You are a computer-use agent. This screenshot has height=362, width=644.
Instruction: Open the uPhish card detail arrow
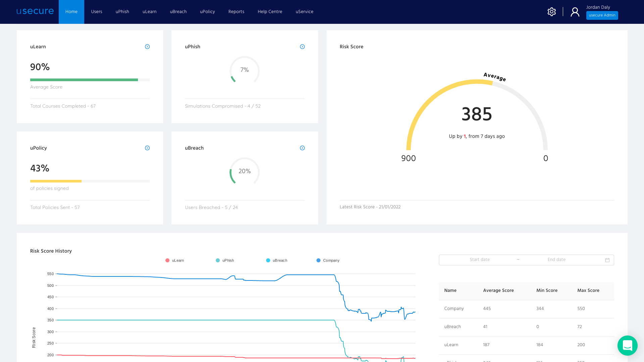coord(302,47)
